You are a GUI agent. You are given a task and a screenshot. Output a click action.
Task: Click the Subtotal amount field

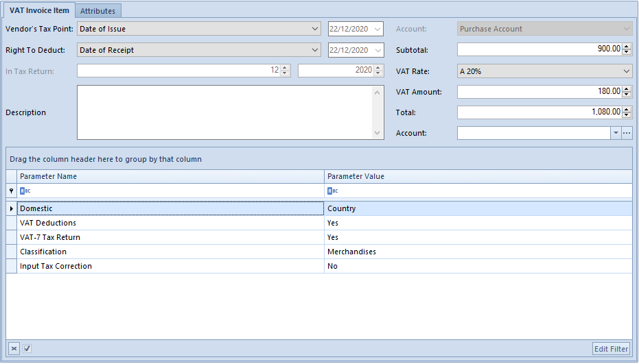[x=539, y=49]
